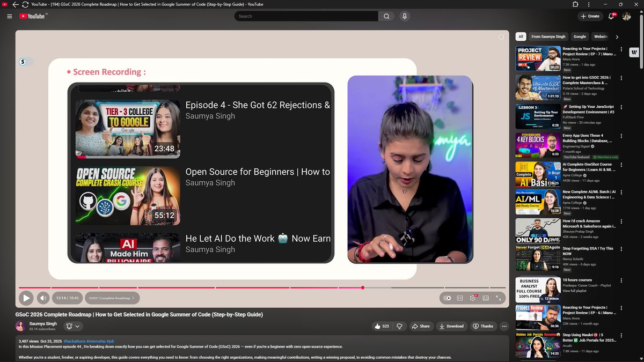Click the search magnifier button
644x362 pixels.
point(386,16)
